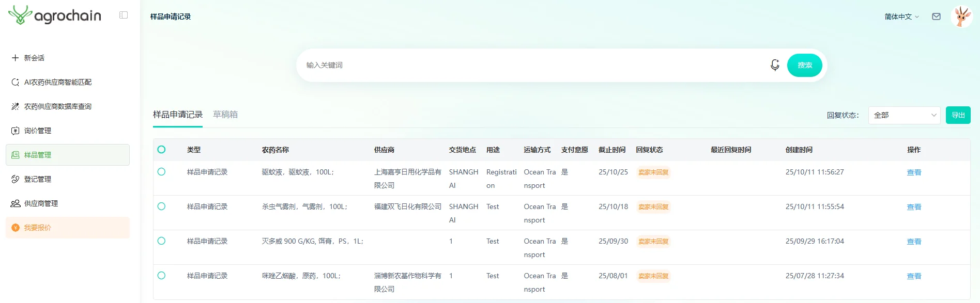Open AI农药供应商智能匹配 menu item
The width and height of the screenshot is (980, 303).
[68, 82]
